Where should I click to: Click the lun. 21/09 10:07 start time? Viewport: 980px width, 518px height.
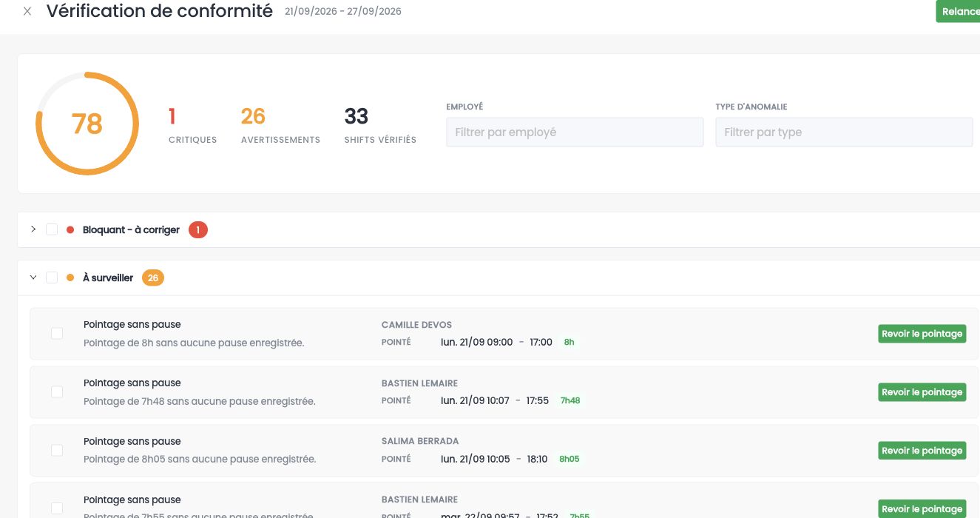pos(475,401)
